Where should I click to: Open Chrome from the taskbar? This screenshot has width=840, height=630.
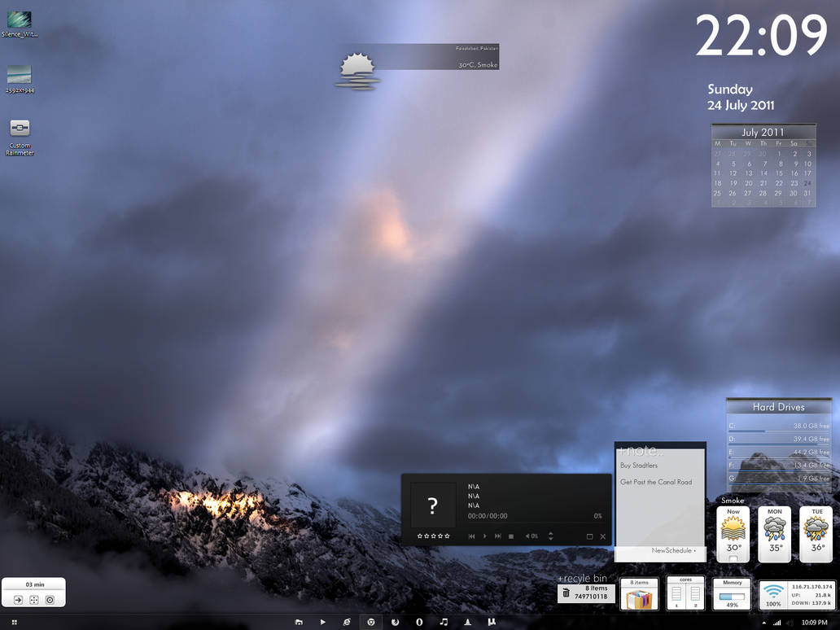371,621
